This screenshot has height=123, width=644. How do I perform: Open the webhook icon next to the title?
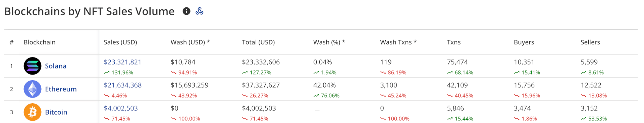199,11
